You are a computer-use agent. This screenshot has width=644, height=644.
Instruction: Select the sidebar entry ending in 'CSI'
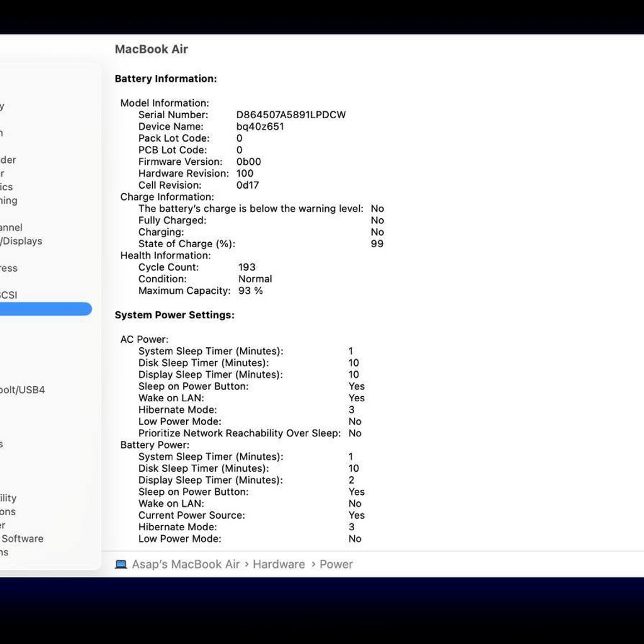[9, 295]
